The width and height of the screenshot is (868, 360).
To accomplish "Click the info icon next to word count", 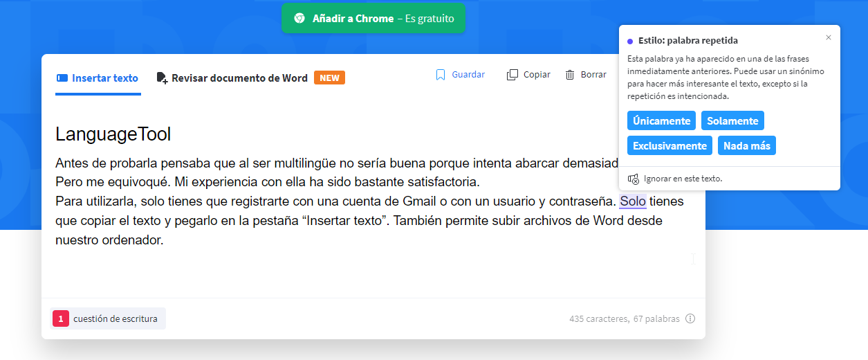I will pyautogui.click(x=690, y=319).
